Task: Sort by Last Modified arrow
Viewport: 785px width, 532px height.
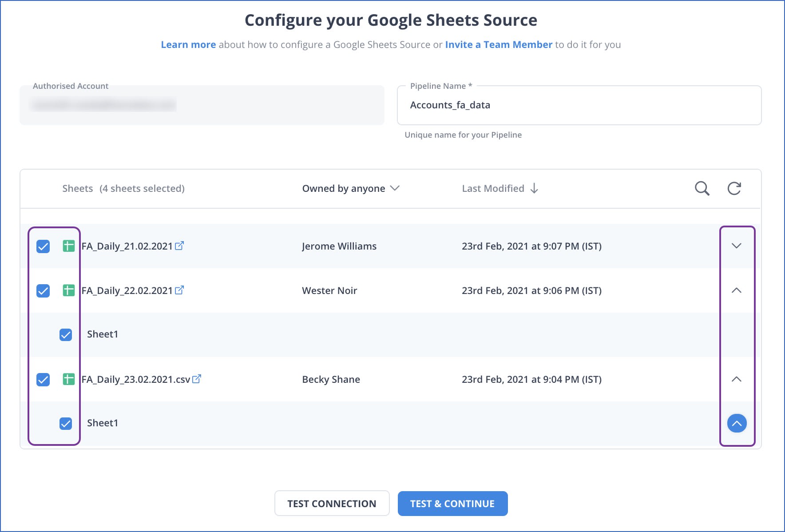Action: click(534, 188)
